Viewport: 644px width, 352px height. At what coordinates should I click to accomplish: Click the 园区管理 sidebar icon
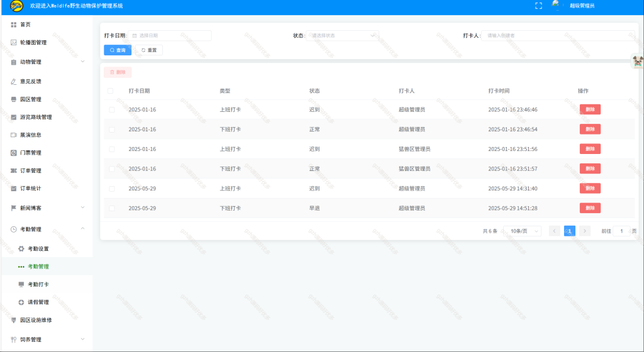[x=14, y=99]
